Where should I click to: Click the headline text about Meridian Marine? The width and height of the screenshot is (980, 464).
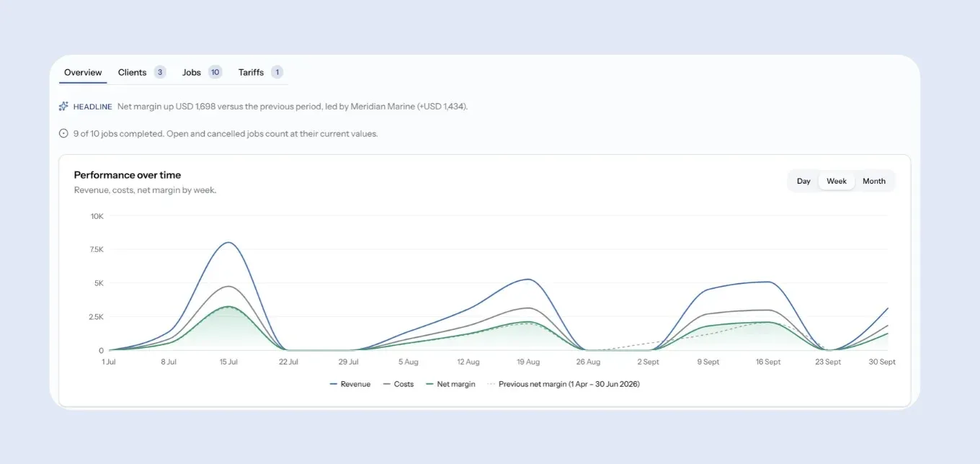coord(293,106)
